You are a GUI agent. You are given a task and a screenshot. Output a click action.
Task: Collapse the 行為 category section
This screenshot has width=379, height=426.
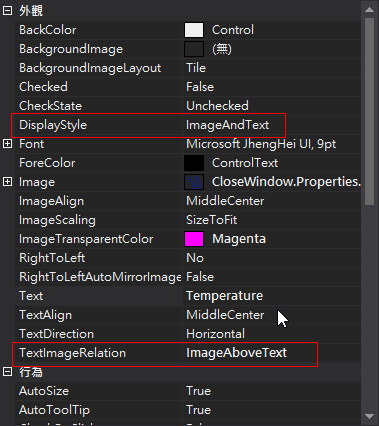pos(7,372)
